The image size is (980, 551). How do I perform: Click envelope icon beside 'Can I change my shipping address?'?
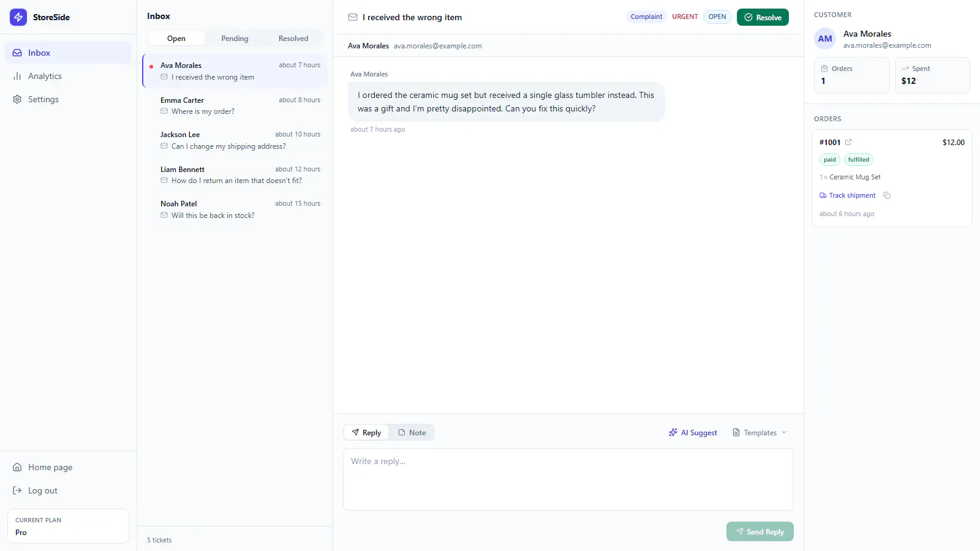coord(164,146)
